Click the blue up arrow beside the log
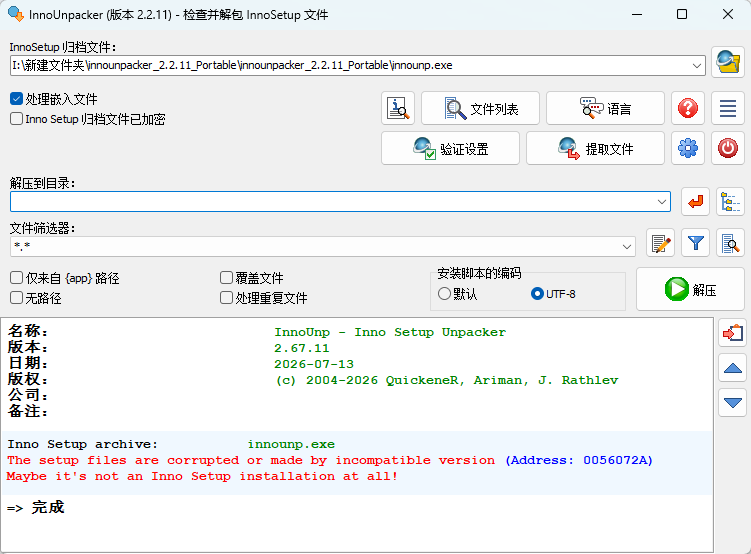Screen dimensions: 751x554 (x=732, y=368)
